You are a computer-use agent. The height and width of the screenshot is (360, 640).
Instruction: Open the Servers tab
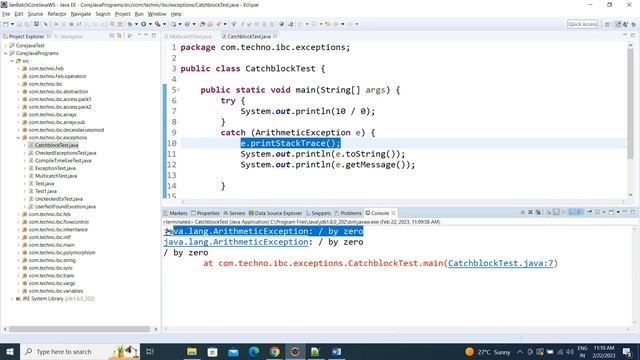[x=234, y=213]
